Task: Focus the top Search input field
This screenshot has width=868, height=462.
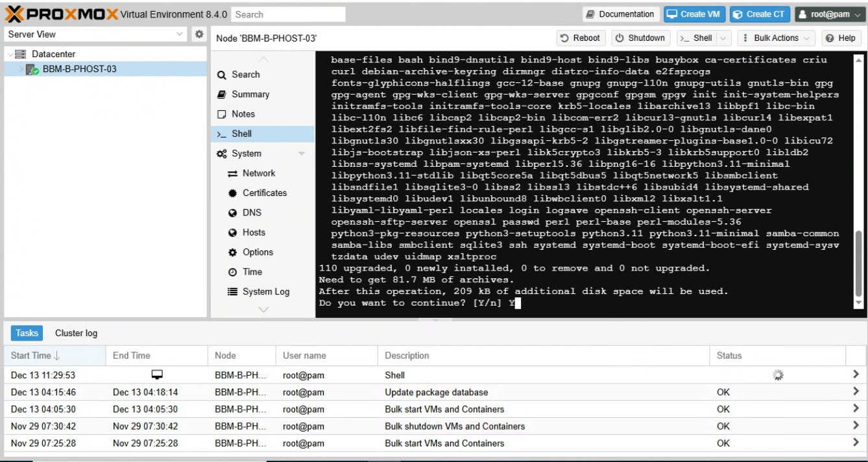Action: tap(288, 14)
